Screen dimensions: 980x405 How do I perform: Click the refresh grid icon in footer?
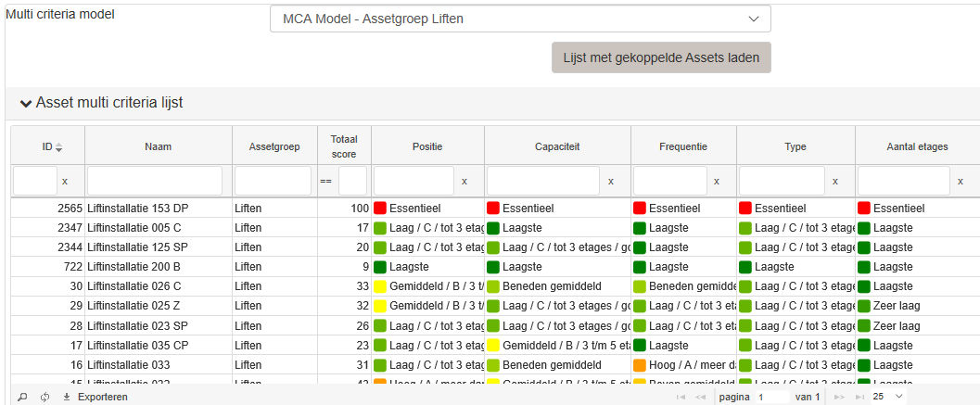(45, 397)
